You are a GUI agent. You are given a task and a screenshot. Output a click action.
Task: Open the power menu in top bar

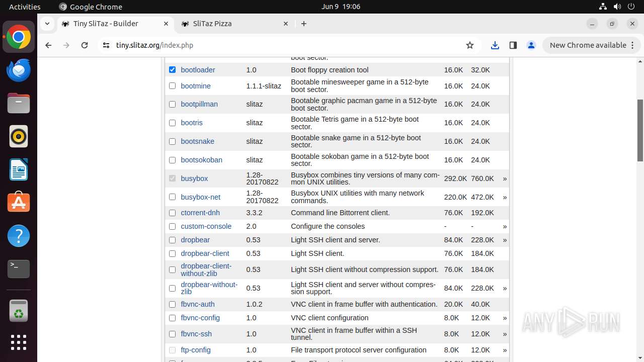[x=632, y=7]
